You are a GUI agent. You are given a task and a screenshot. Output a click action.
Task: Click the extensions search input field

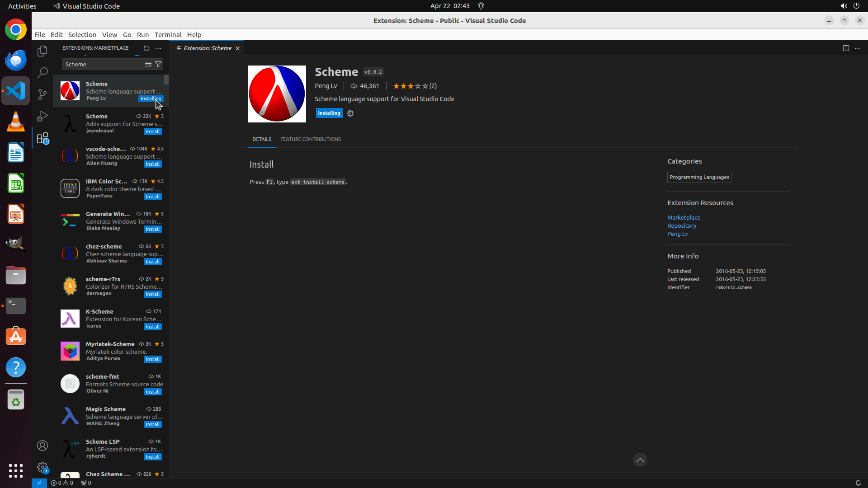click(x=103, y=64)
